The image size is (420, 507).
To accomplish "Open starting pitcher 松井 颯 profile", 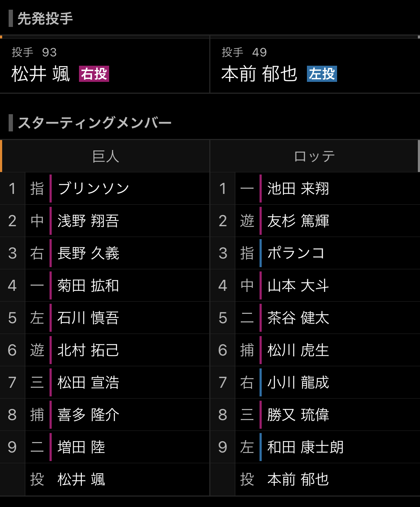I will pyautogui.click(x=41, y=74).
